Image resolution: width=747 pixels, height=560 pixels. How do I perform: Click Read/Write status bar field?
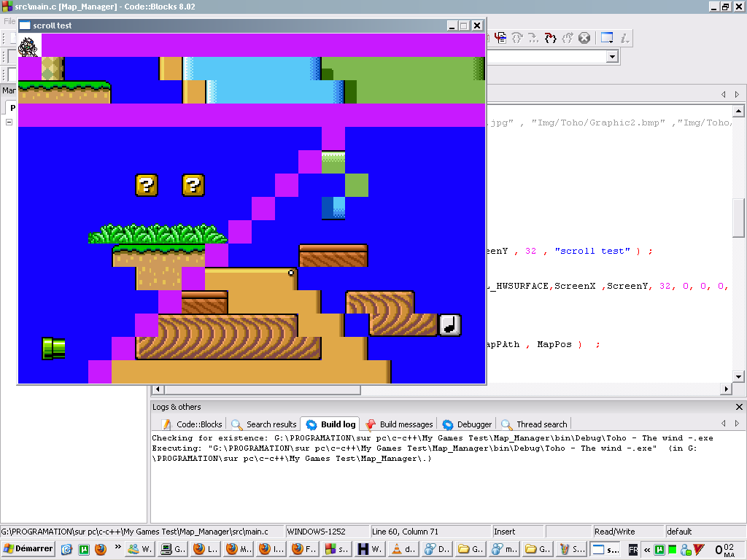(628, 532)
